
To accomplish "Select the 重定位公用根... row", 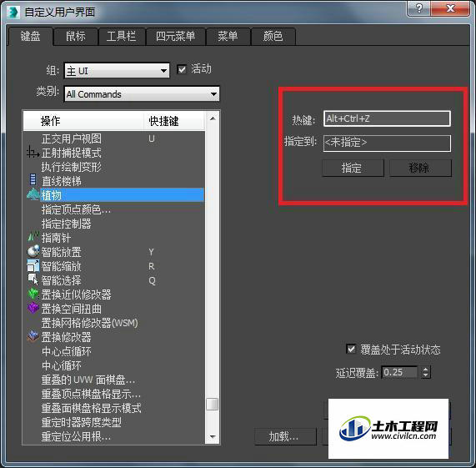I will (113, 436).
